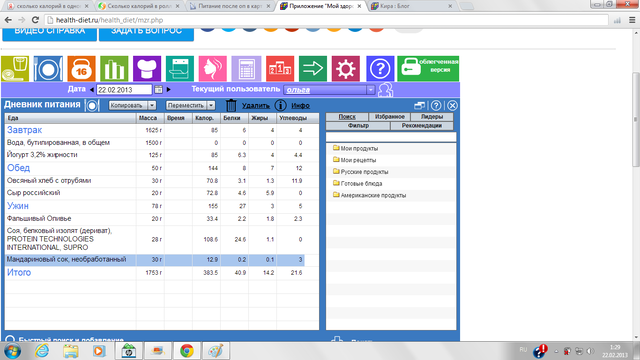
Task: Click the Переместить button
Action: tap(186, 105)
